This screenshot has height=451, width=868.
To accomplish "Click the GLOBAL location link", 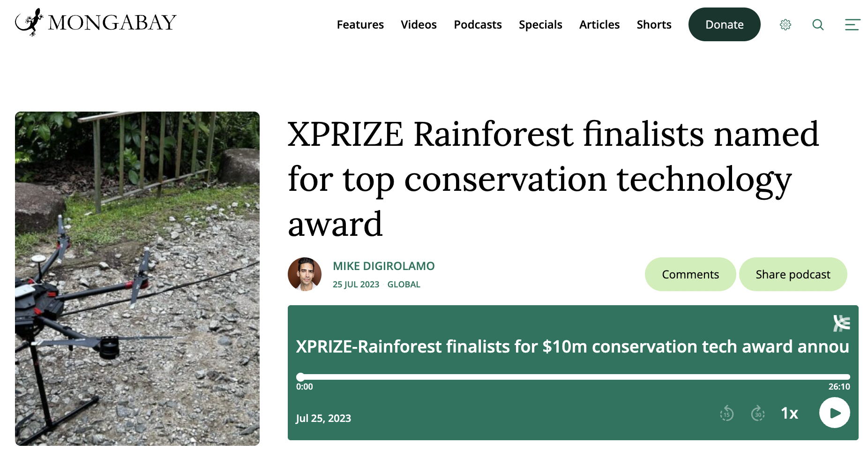I will (x=404, y=285).
